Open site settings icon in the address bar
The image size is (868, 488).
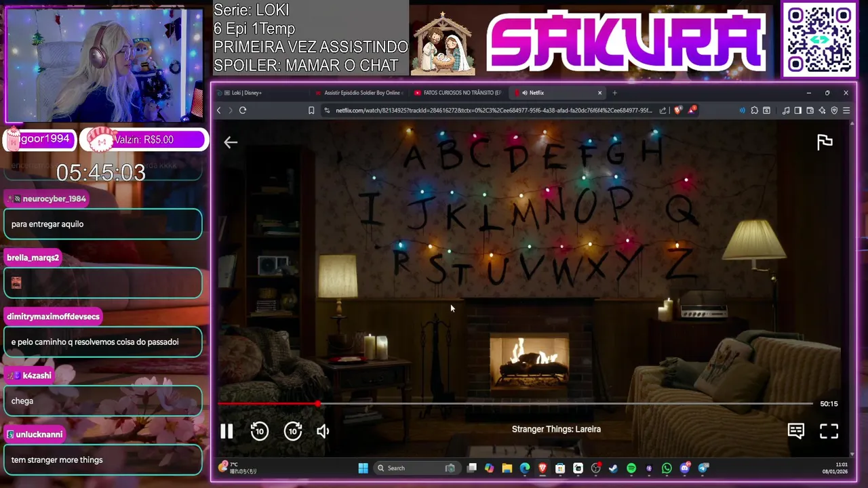(327, 110)
